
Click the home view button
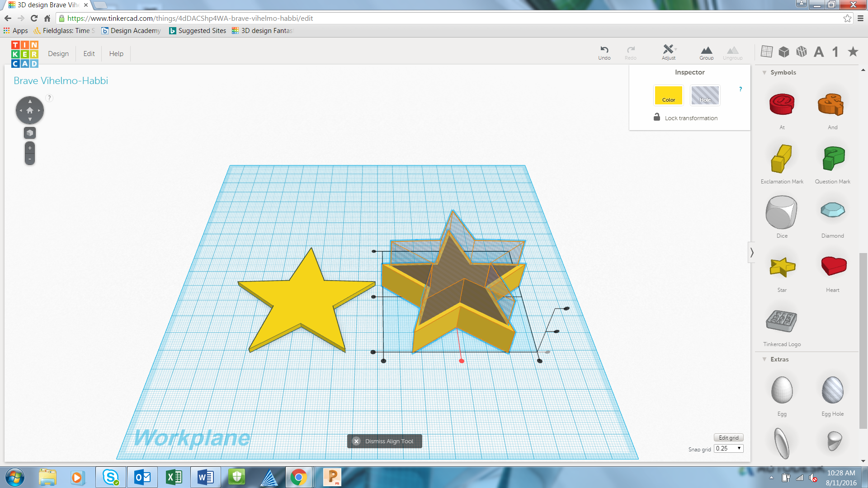[x=30, y=110]
